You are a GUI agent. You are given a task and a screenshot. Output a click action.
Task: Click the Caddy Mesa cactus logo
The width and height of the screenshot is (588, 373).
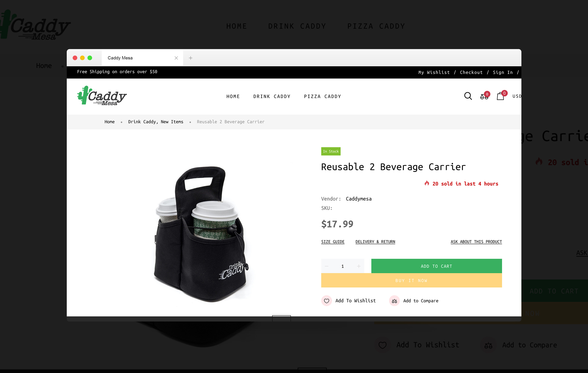point(102,96)
